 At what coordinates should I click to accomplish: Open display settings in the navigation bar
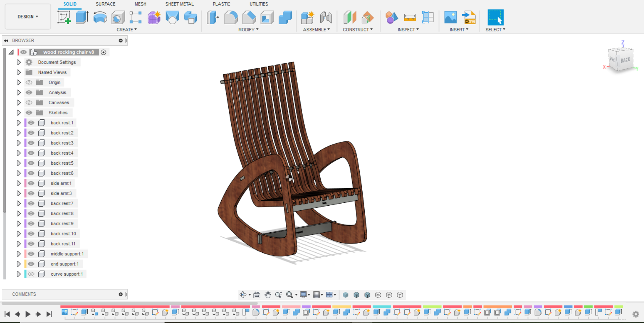[304, 295]
